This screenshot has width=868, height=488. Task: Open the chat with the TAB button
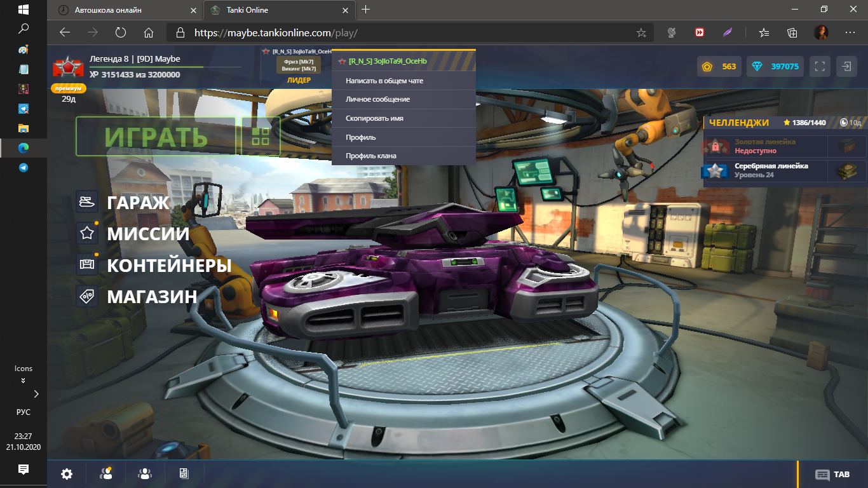point(832,475)
